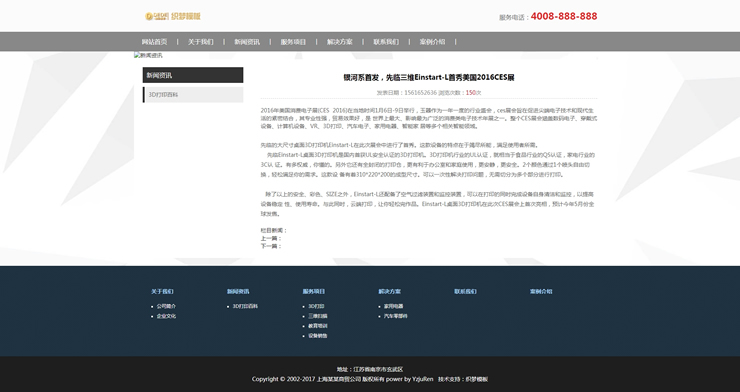Click 三维扫描 in footer services

click(318, 316)
